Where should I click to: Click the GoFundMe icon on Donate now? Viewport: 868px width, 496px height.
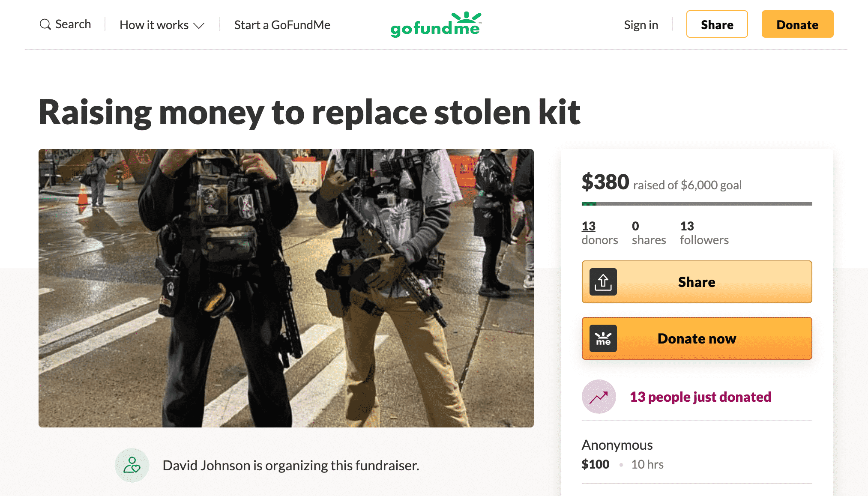coord(603,338)
